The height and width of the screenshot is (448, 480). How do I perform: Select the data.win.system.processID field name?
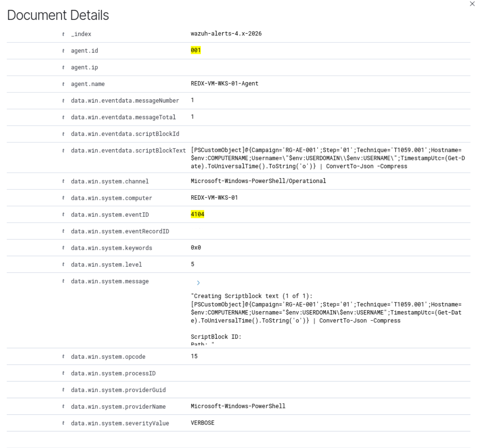point(113,373)
